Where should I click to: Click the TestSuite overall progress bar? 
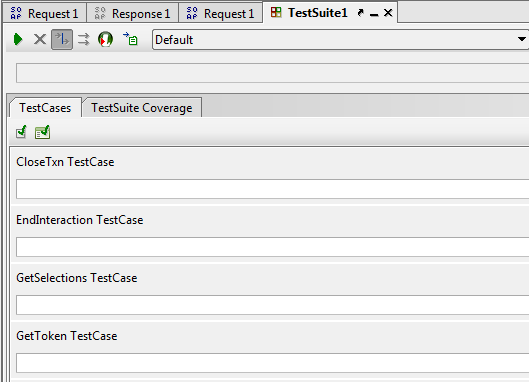pyautogui.click(x=272, y=73)
